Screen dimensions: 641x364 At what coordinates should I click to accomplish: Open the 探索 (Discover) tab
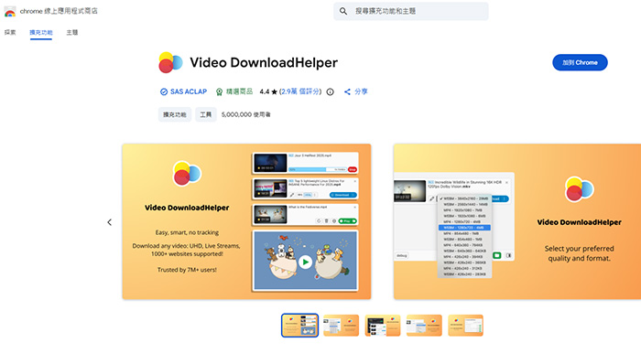pyautogui.click(x=10, y=32)
